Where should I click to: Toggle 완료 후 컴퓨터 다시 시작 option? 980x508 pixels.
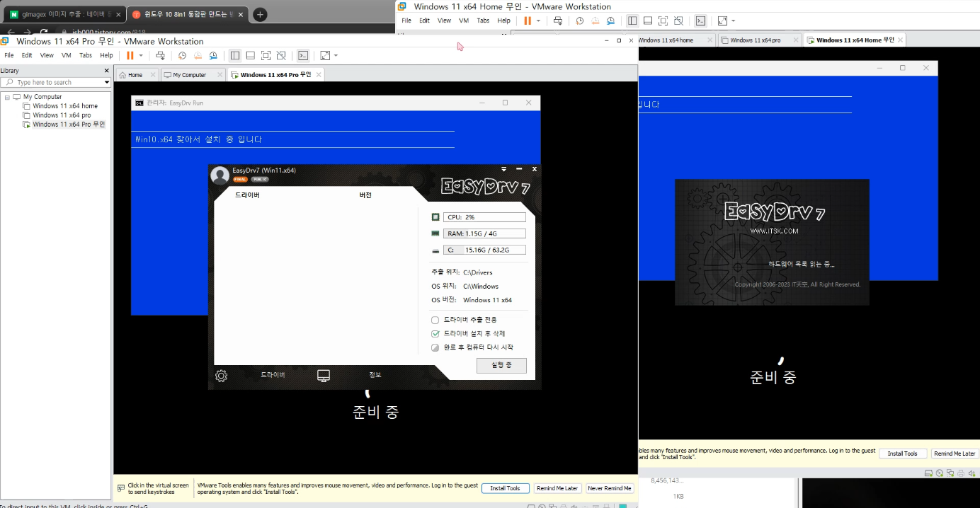coord(435,347)
